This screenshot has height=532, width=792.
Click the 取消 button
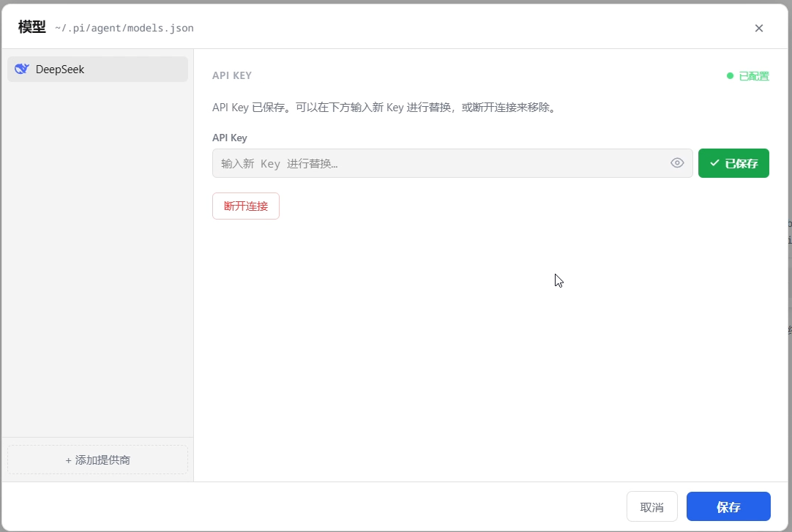(x=651, y=507)
